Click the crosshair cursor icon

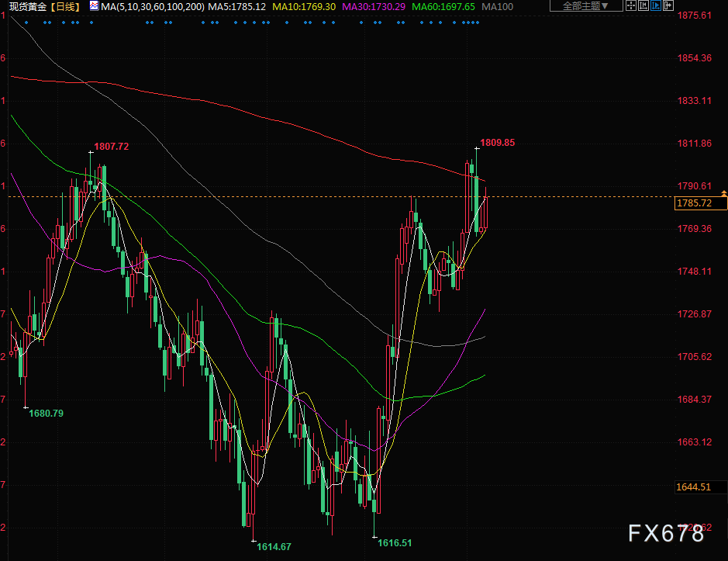630,5
